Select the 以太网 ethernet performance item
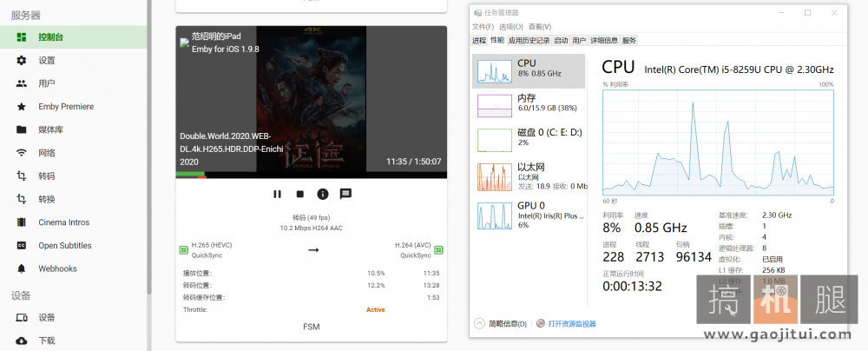Viewport: 868px width, 351px height. (529, 176)
